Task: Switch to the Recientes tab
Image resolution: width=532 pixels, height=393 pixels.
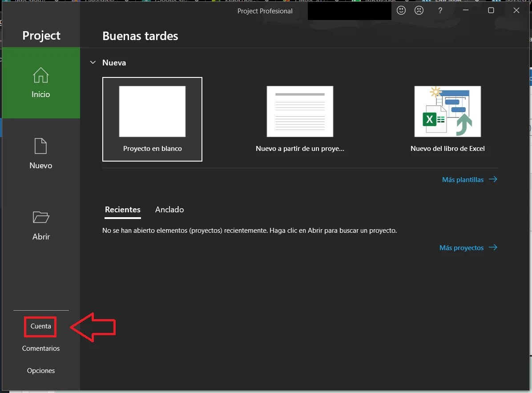Action: click(x=122, y=210)
